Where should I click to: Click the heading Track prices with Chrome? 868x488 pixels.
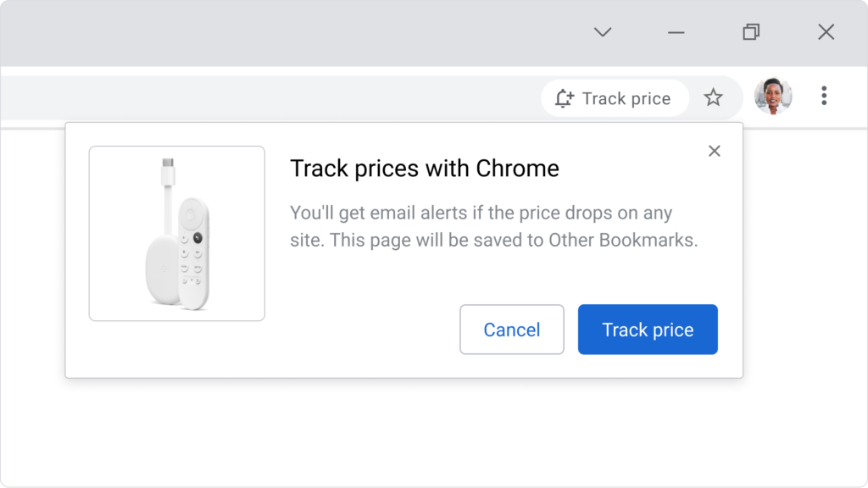pyautogui.click(x=425, y=169)
